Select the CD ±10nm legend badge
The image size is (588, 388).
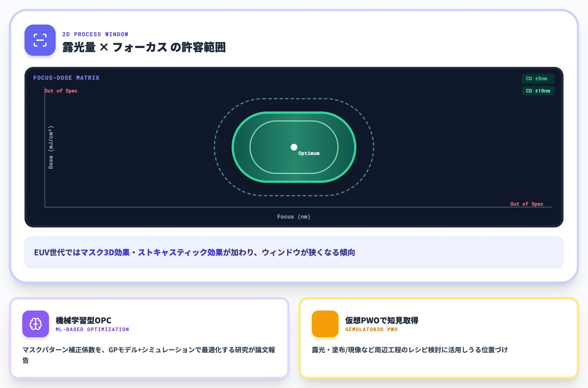[x=538, y=91]
